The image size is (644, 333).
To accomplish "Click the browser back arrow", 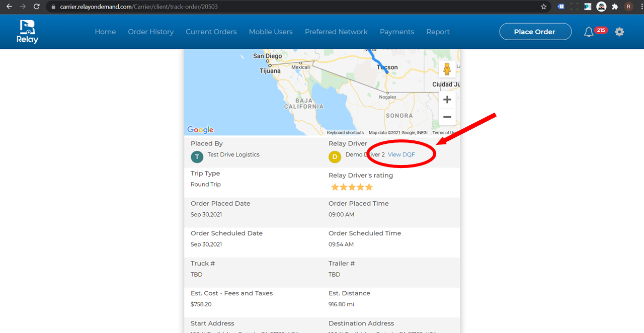I will (9, 7).
